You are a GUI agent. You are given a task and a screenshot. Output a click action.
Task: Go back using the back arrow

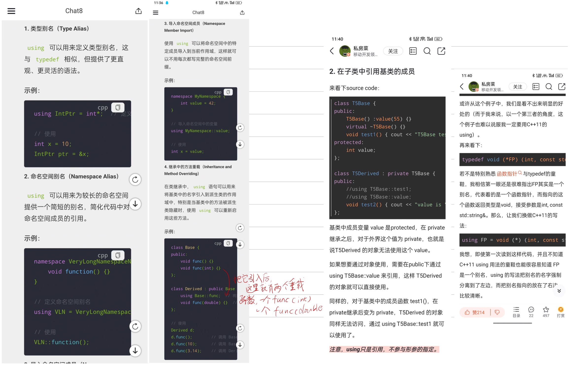(332, 51)
